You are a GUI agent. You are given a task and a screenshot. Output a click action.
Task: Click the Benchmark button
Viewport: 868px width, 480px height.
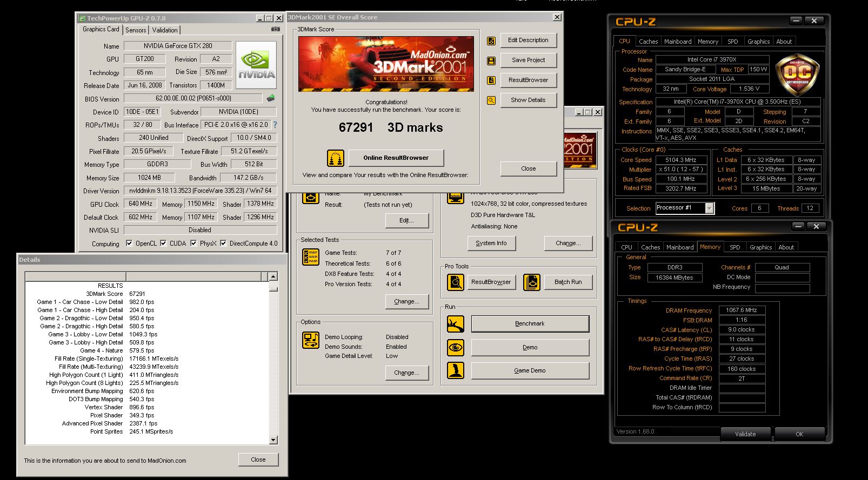(x=530, y=323)
